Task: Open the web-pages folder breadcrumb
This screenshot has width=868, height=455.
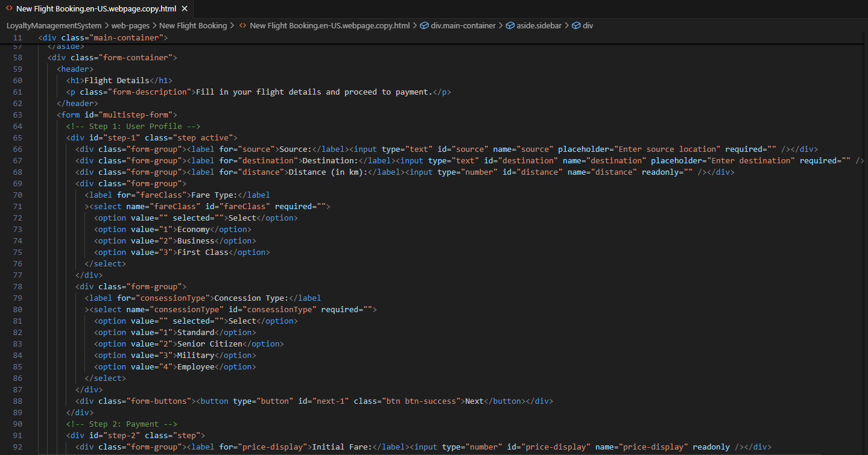Action: pyautogui.click(x=130, y=26)
